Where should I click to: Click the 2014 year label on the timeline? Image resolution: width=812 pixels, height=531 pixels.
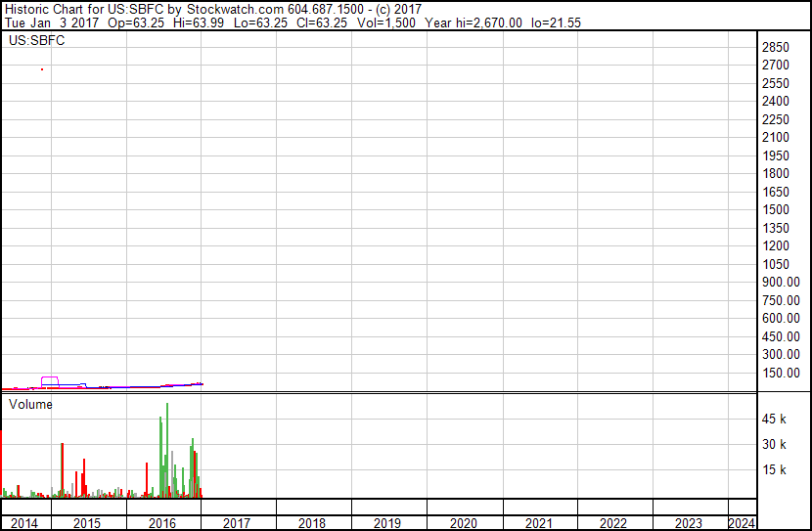click(x=24, y=523)
